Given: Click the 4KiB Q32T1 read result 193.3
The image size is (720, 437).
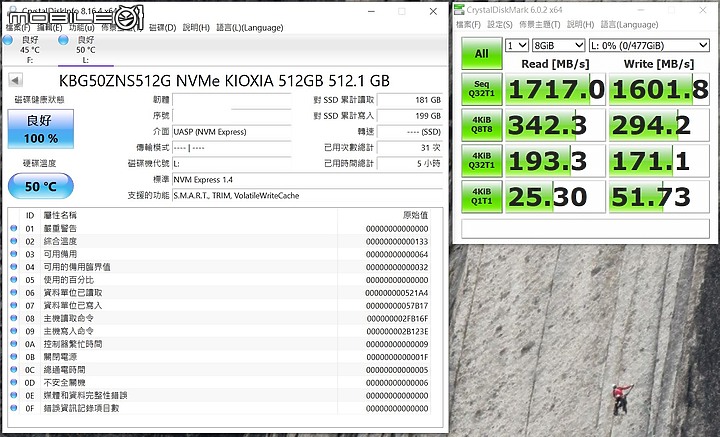Looking at the screenshot, I should [x=555, y=161].
